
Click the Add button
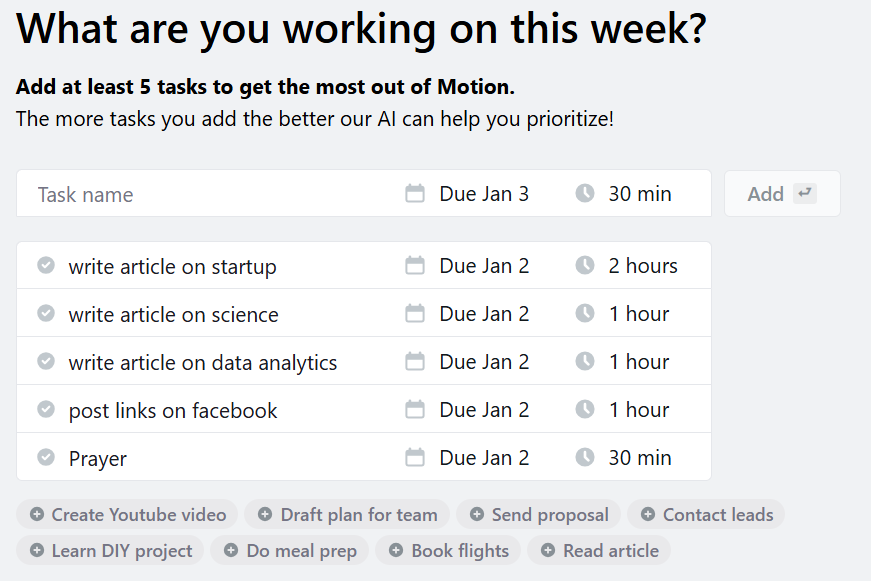pyautogui.click(x=782, y=194)
